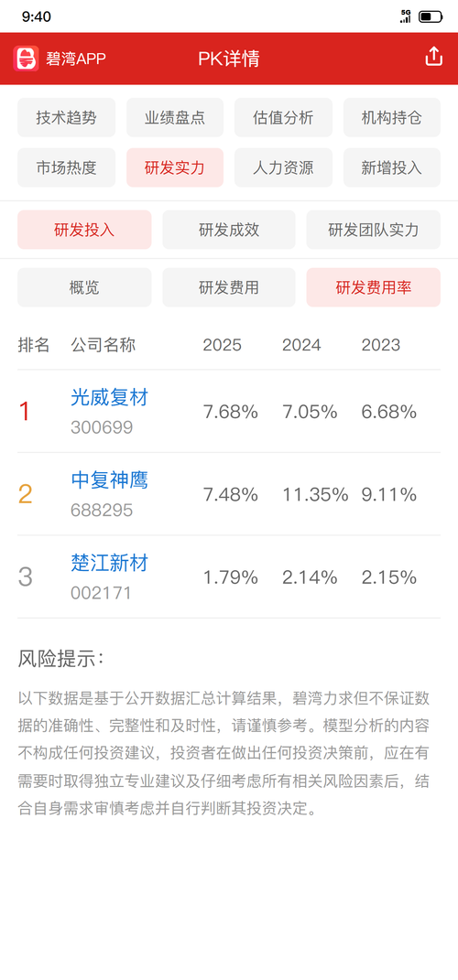Tap the battery status icon
This screenshot has height=980, width=458.
[431, 16]
